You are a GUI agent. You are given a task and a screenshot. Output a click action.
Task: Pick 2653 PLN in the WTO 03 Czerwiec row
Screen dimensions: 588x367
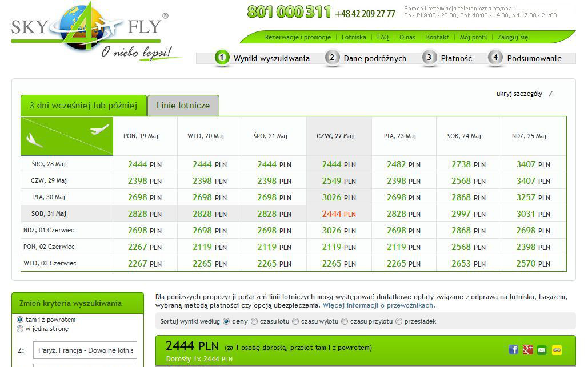pos(469,263)
